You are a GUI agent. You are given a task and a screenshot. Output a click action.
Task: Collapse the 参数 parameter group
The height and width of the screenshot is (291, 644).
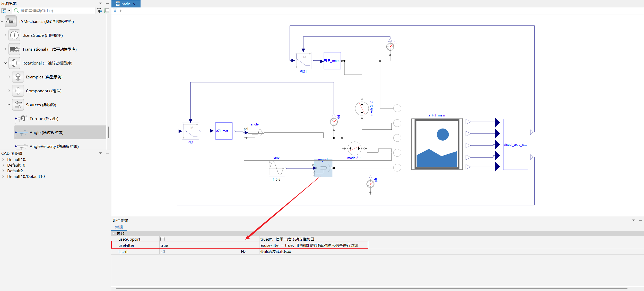tap(113, 233)
